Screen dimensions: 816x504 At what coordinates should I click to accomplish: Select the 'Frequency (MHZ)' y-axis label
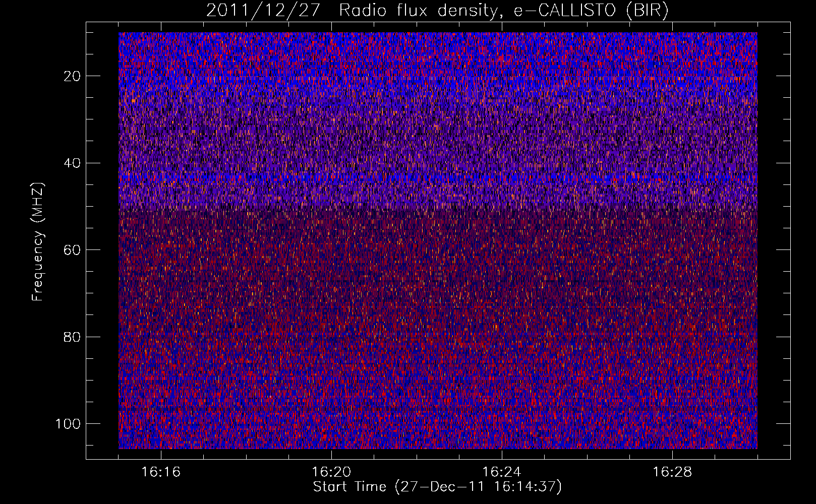point(38,241)
